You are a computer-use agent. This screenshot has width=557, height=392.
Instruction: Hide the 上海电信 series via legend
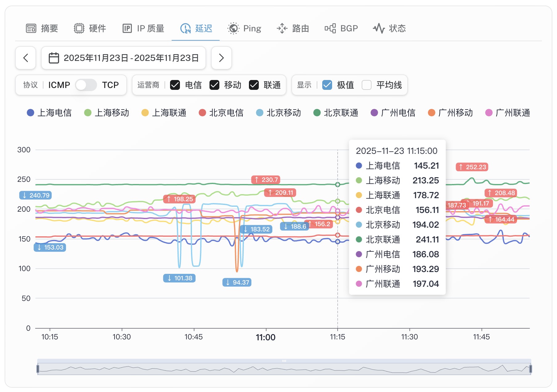49,113
